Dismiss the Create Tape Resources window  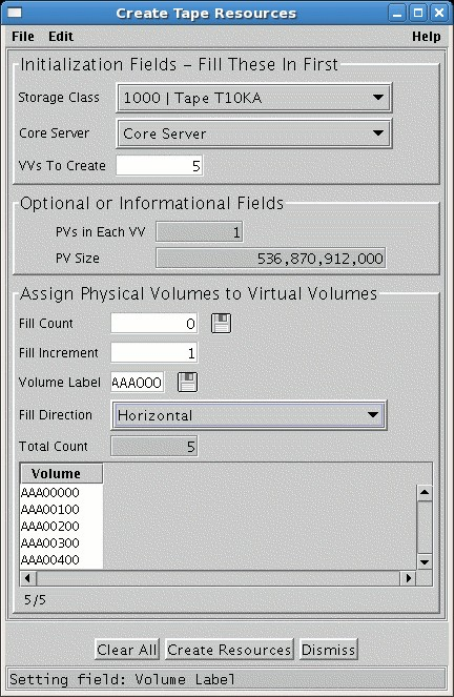328,649
